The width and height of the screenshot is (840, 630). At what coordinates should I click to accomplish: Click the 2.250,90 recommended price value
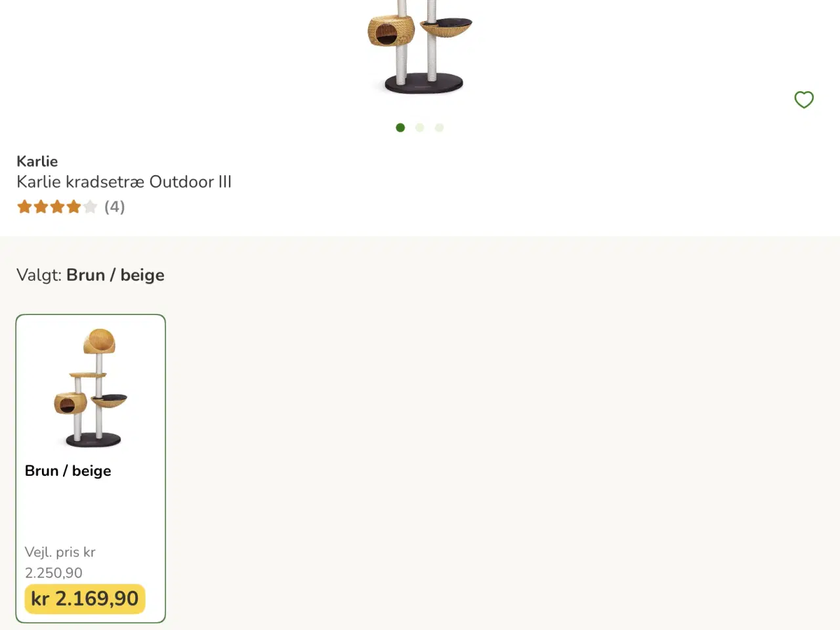(54, 573)
